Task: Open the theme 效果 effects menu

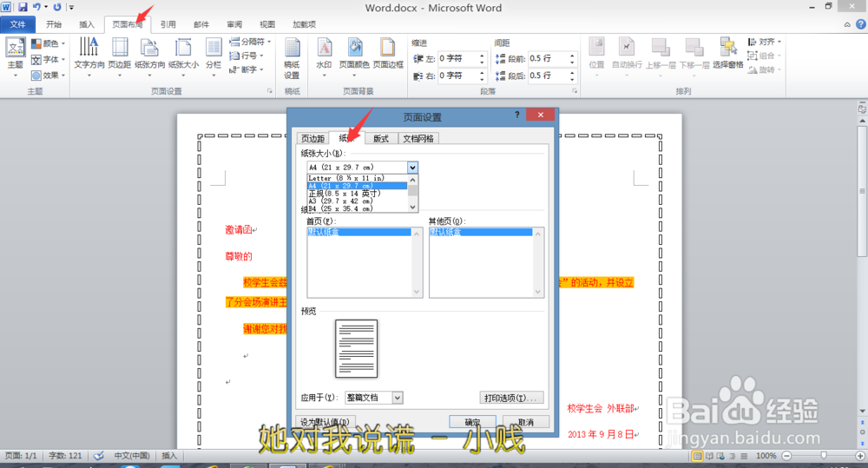Action: pos(48,75)
